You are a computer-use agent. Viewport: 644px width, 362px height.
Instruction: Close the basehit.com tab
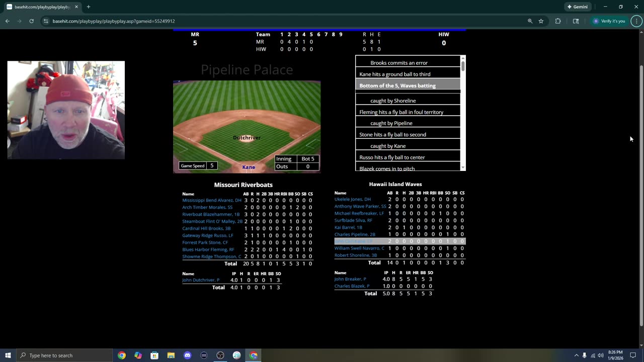(x=76, y=7)
